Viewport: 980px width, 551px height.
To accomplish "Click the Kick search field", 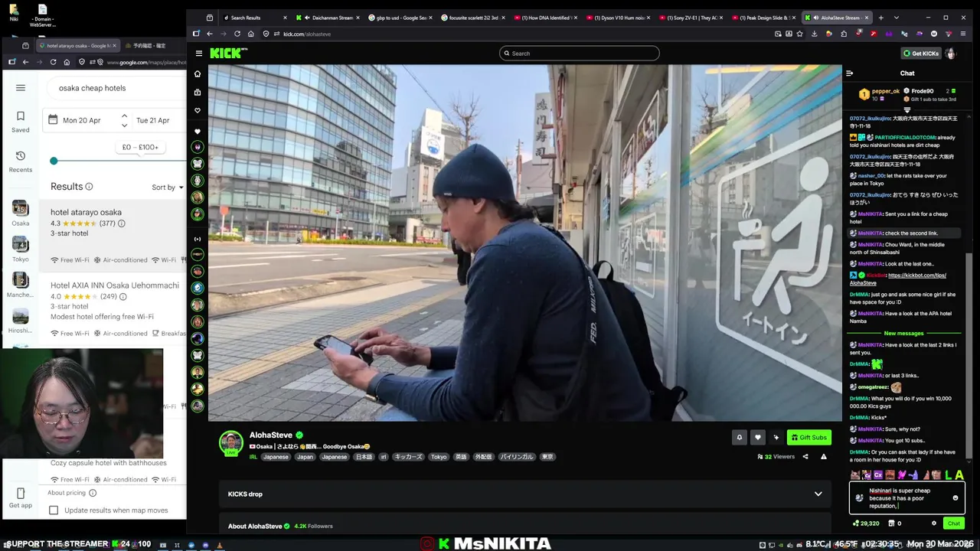I will pyautogui.click(x=579, y=54).
